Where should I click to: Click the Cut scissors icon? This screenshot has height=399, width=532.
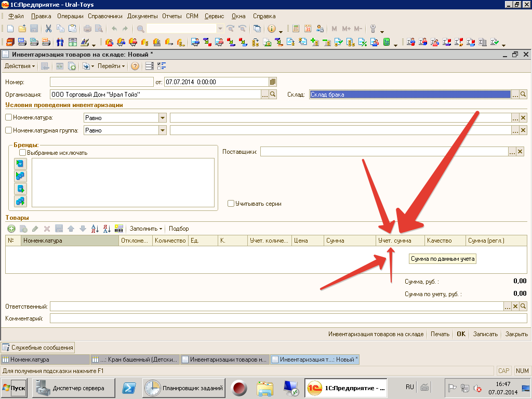(x=48, y=29)
